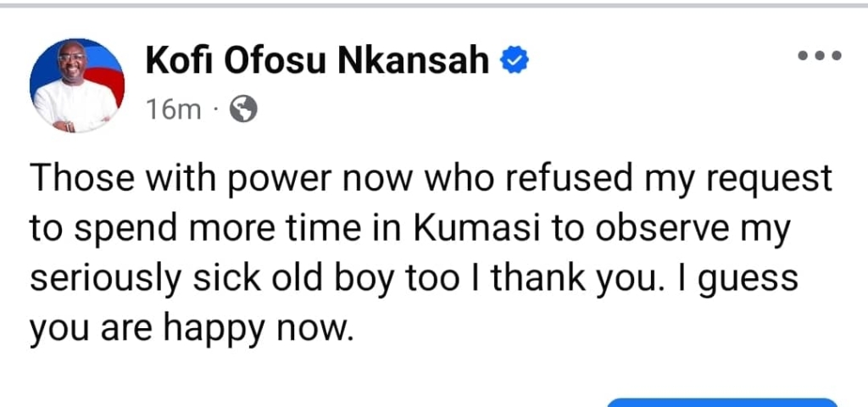This screenshot has height=407, width=868.
Task: Click the "16m" post timestamp
Action: click(x=173, y=109)
